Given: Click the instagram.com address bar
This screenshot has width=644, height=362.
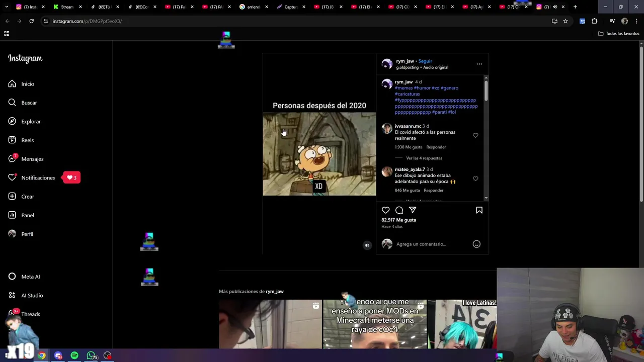Looking at the screenshot, I should tap(297, 21).
